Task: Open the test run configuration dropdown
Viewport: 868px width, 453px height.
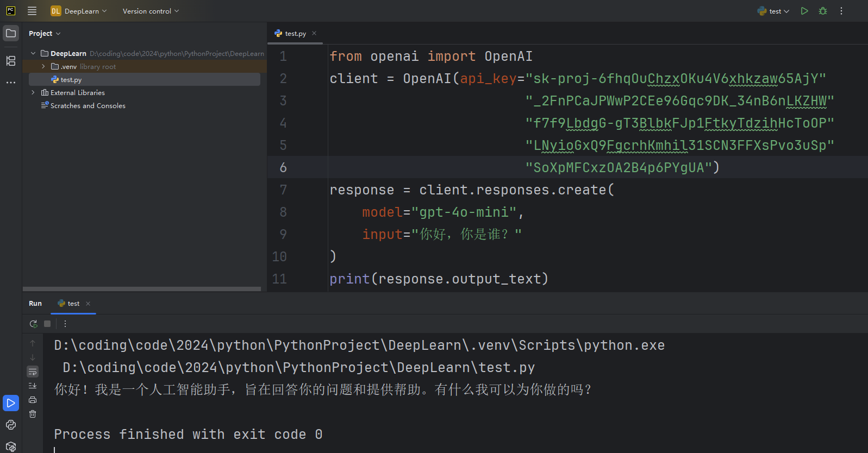Action: (773, 11)
